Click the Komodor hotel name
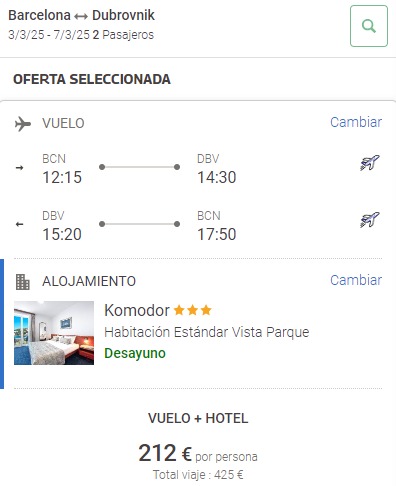Viewport: 396px width, 486px height. [x=137, y=310]
